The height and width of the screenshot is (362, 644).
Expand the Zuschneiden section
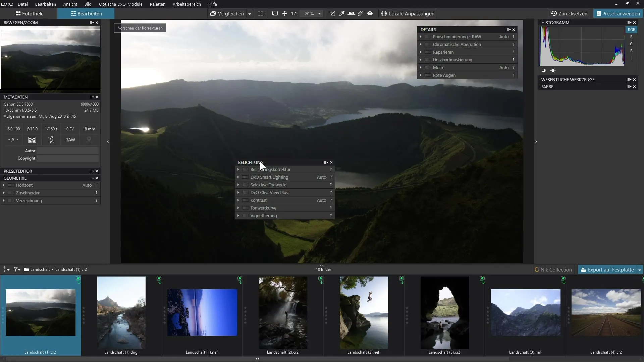[4, 193]
